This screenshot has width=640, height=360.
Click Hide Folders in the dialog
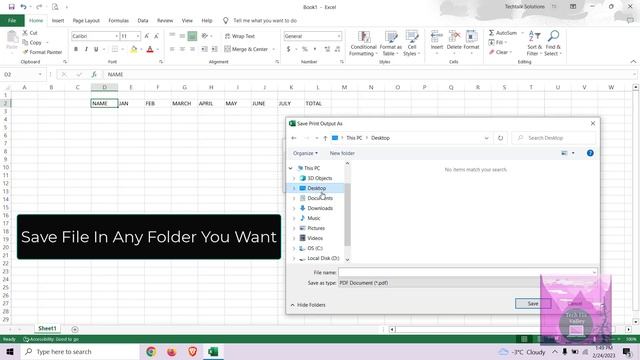(308, 305)
